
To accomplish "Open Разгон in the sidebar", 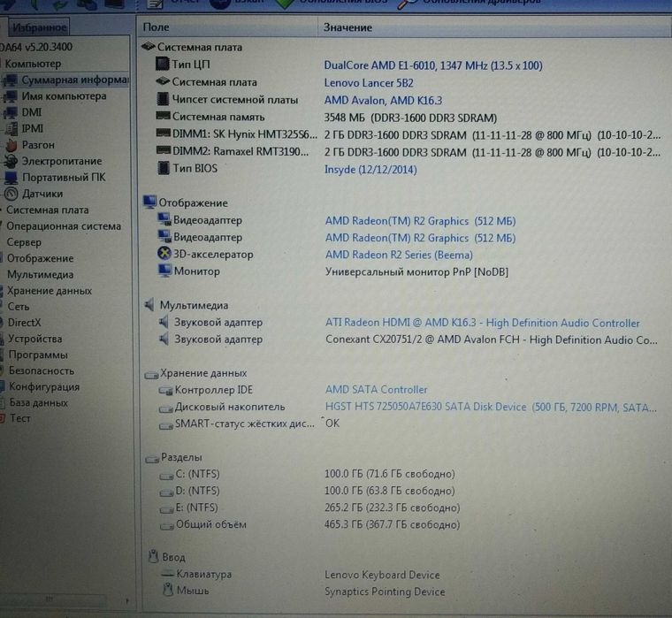I will 38,145.
